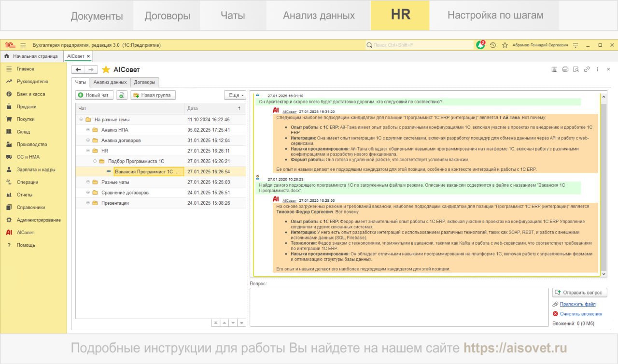Open Справочники section in sidebar

[x=30, y=207]
